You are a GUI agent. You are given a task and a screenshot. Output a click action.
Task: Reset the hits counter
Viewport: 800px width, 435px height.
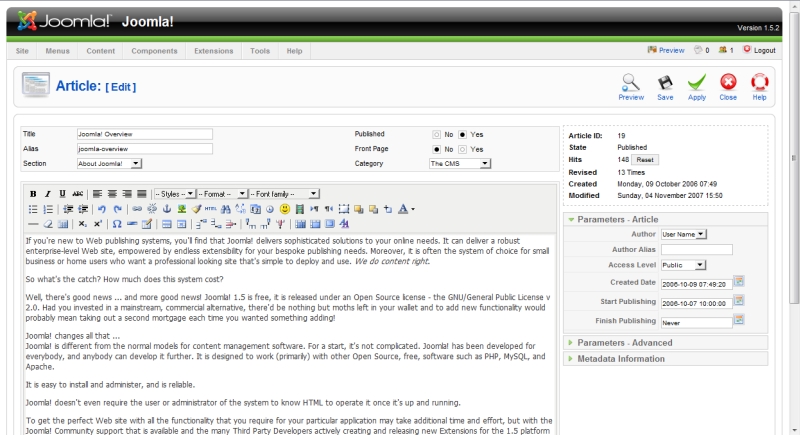coord(644,160)
